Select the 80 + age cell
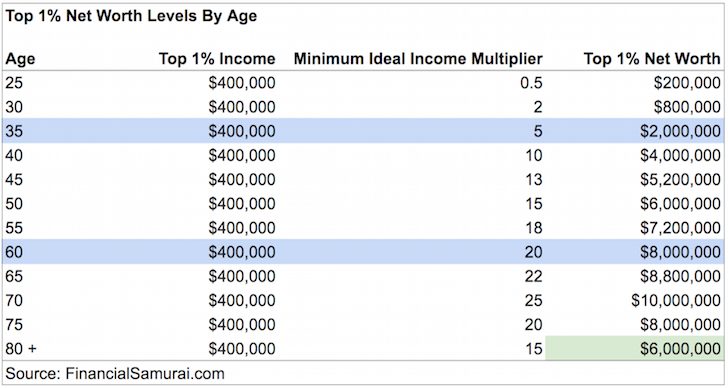This screenshot has width=728, height=388. 20,348
